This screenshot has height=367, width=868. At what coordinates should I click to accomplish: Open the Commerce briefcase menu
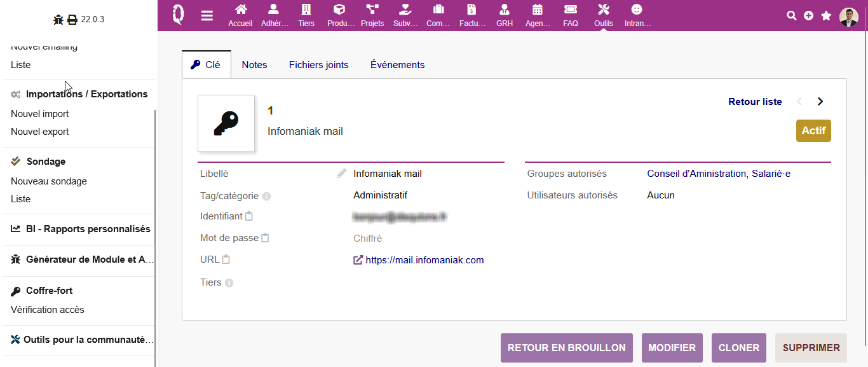pyautogui.click(x=438, y=16)
